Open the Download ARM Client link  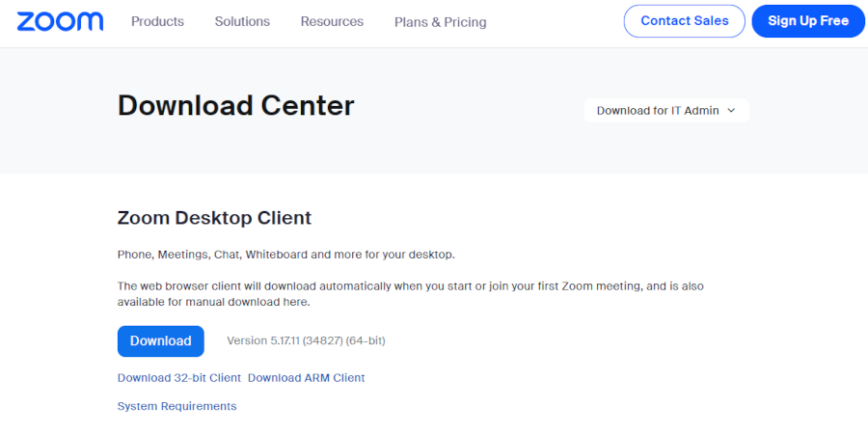click(x=306, y=378)
